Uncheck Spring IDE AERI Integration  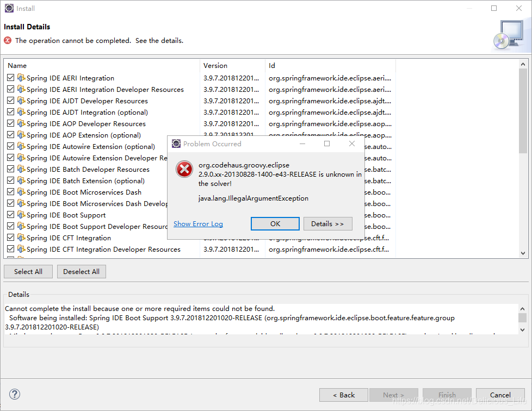point(10,78)
